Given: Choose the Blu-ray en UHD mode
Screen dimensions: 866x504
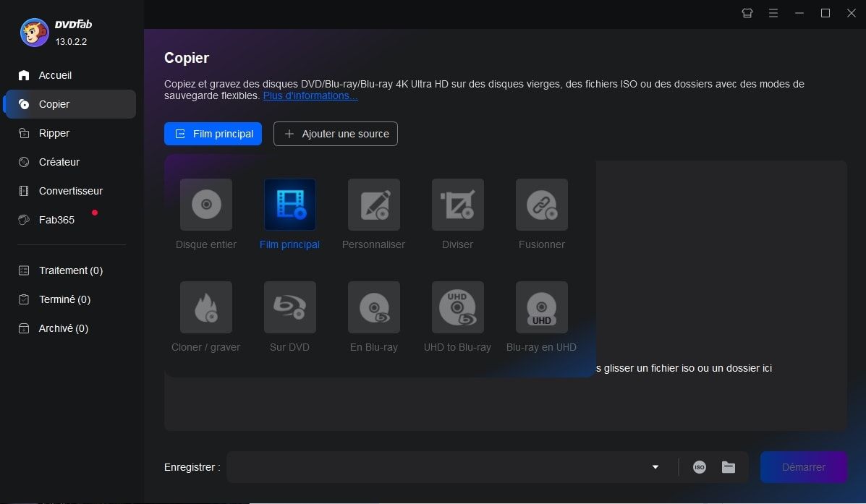Looking at the screenshot, I should click(x=542, y=307).
